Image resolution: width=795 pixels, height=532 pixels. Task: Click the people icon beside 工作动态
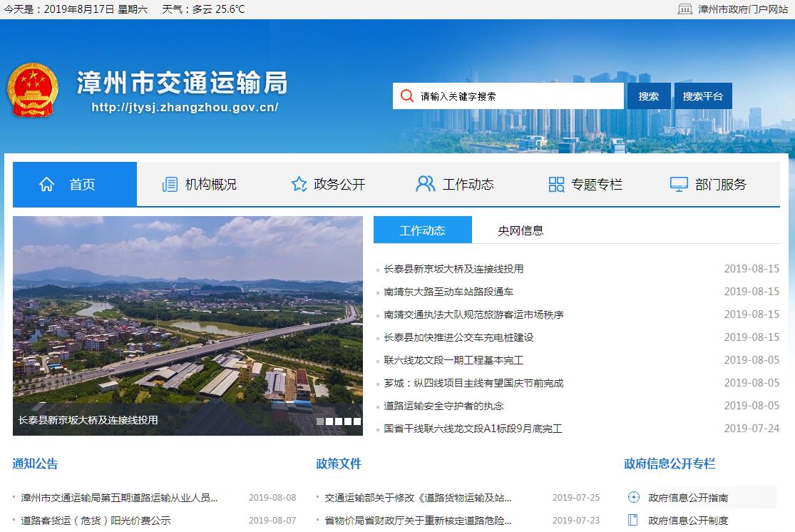coord(425,185)
